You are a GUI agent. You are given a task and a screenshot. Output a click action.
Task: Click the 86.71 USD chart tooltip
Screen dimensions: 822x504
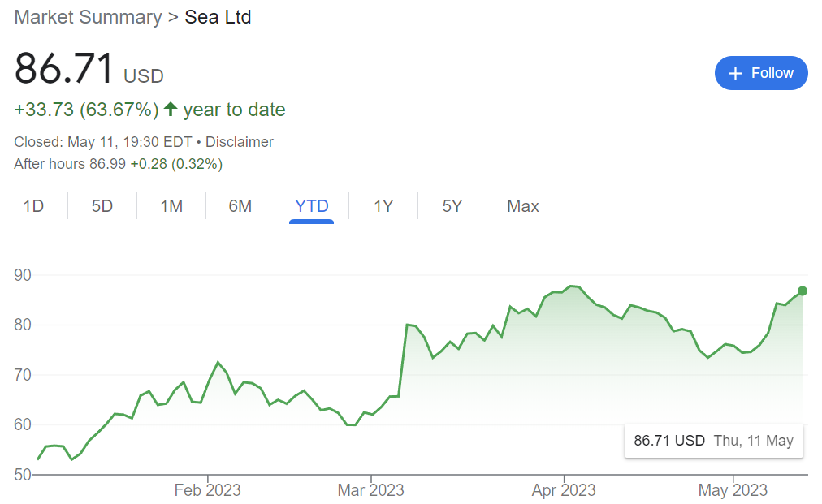[x=713, y=441]
